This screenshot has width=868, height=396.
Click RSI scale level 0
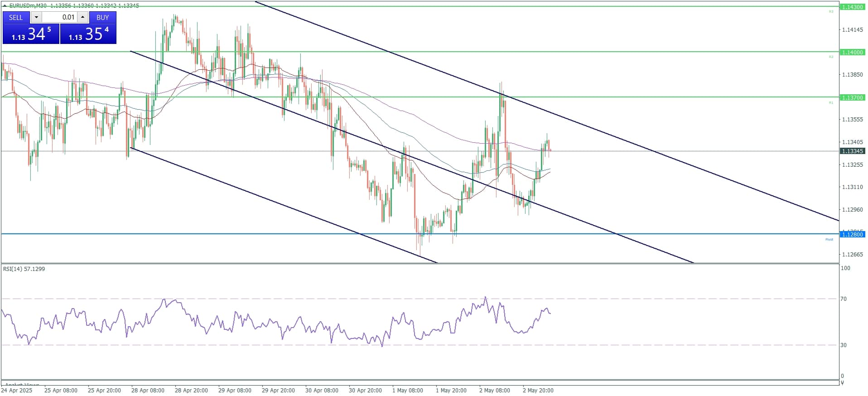842,376
